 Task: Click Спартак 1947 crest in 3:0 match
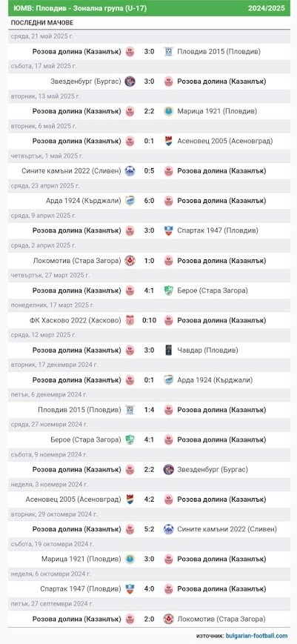168,230
